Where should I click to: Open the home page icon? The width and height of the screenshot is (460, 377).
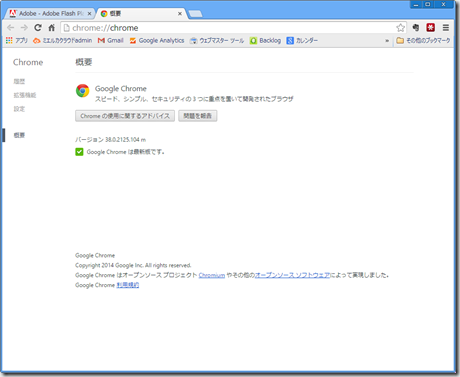[51, 28]
